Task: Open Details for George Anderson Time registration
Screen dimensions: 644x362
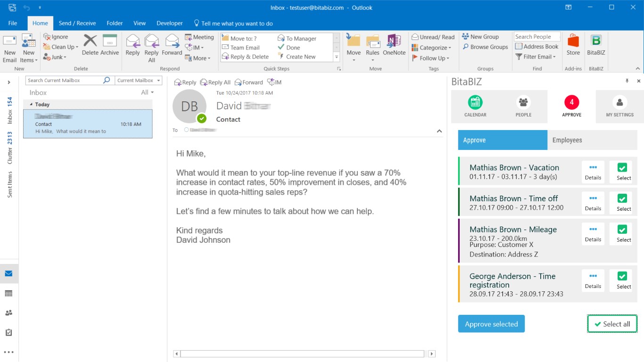Action: coord(593,280)
